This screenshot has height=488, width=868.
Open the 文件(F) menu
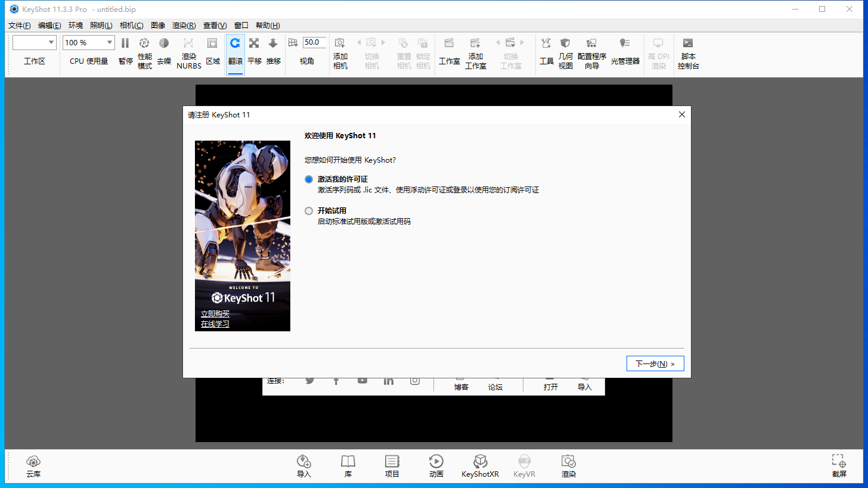tap(20, 26)
